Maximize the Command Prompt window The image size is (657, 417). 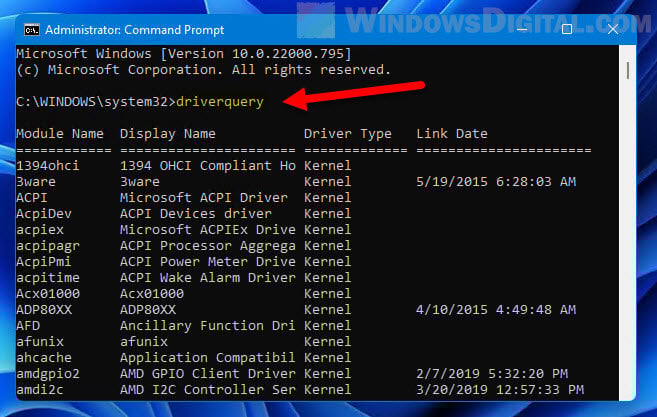click(567, 29)
